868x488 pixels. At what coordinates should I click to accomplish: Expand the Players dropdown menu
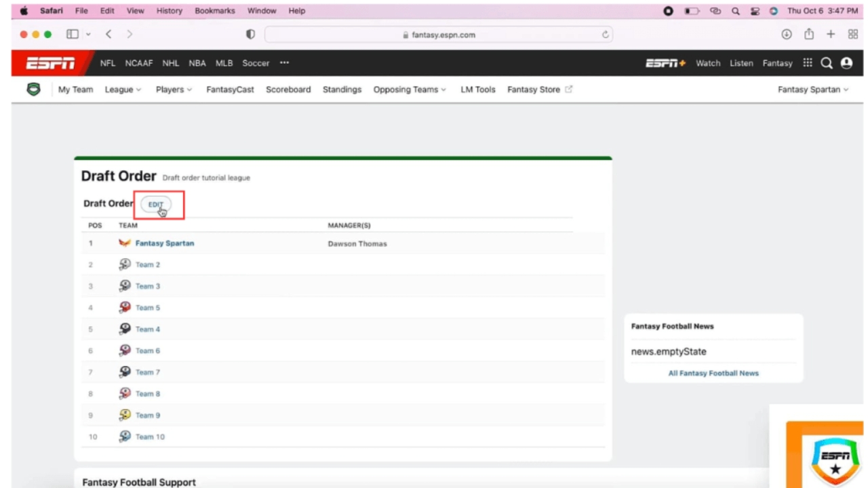(x=174, y=89)
